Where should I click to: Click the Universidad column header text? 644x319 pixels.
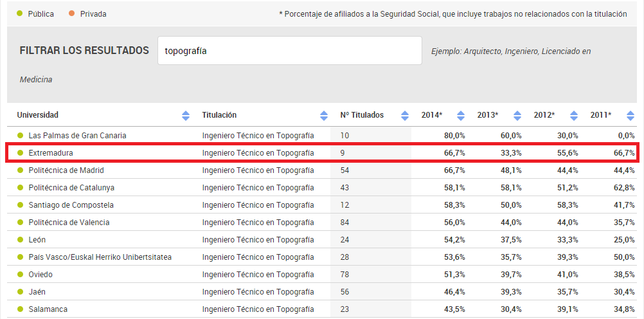[37, 115]
